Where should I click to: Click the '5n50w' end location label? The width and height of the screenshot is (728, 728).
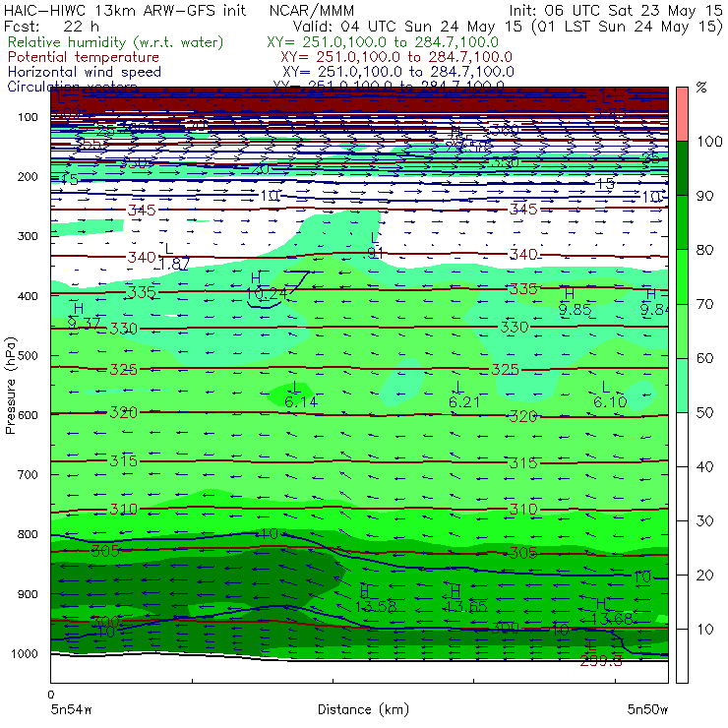coord(647,709)
